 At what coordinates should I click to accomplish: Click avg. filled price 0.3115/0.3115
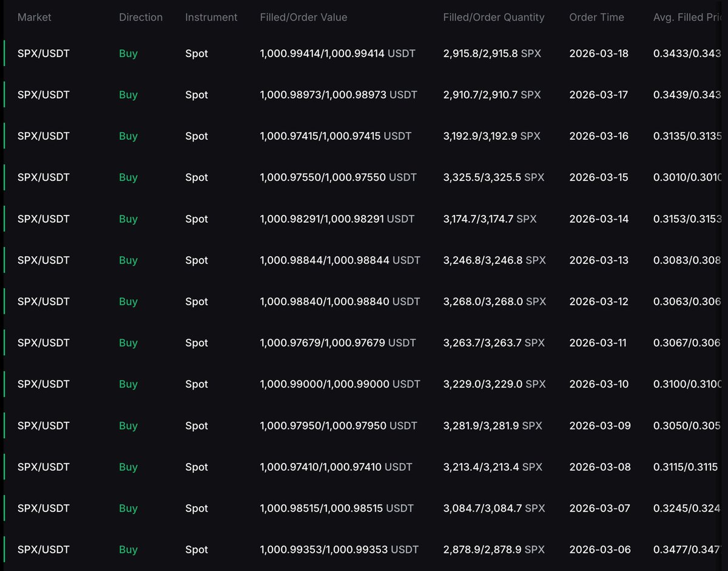tap(686, 467)
